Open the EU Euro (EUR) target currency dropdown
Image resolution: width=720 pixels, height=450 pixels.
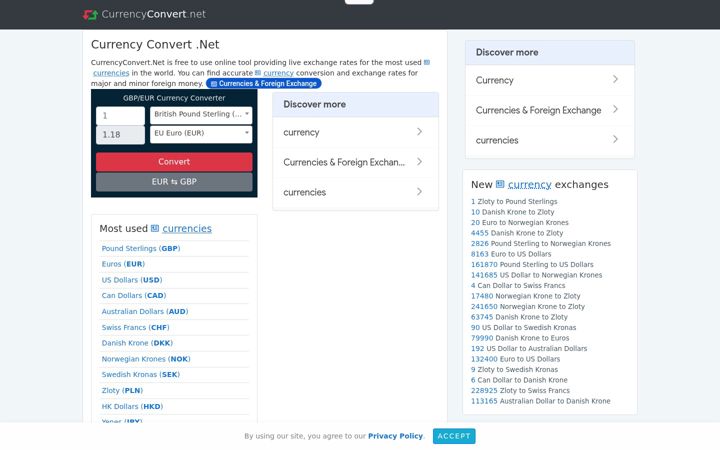[x=201, y=134]
